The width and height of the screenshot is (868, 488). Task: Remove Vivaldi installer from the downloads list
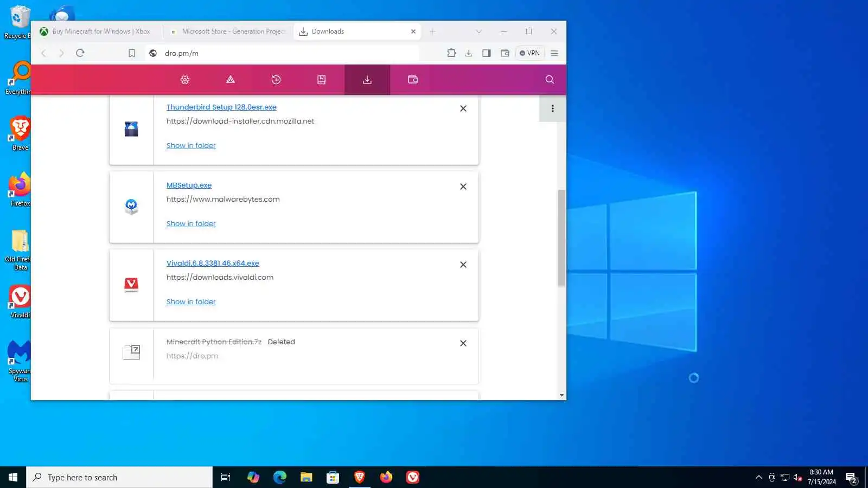click(463, 265)
